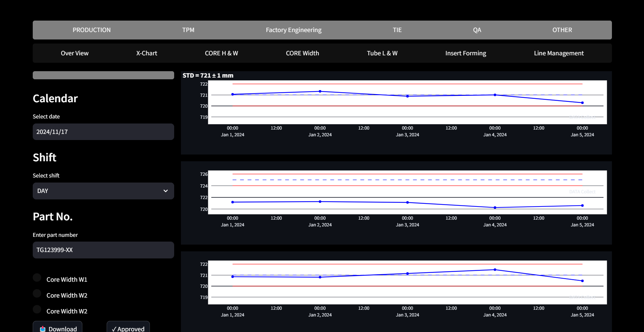The width and height of the screenshot is (644, 332).
Task: Select the Core Width W1 radio option
Action: (x=37, y=278)
